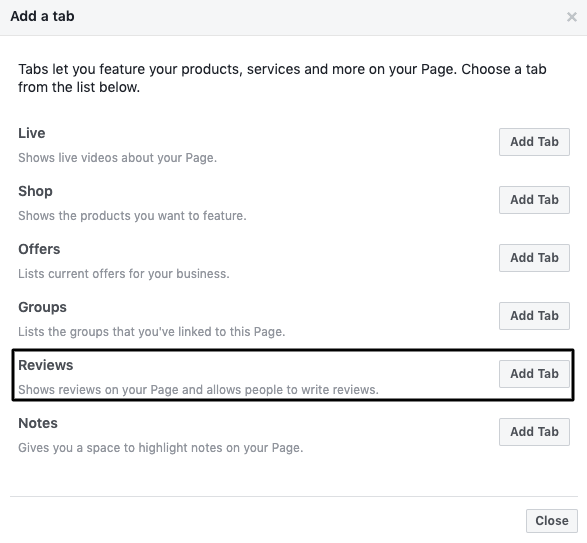The image size is (587, 543).
Task: Select the 'Shop' heading text
Action: pyautogui.click(x=35, y=191)
